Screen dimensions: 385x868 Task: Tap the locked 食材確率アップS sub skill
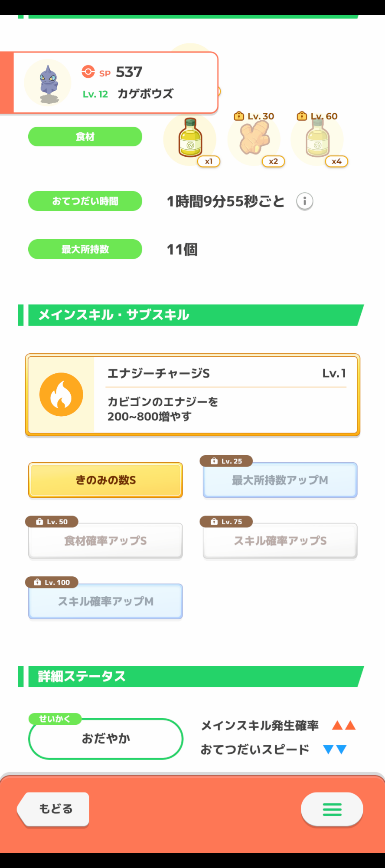(x=105, y=541)
